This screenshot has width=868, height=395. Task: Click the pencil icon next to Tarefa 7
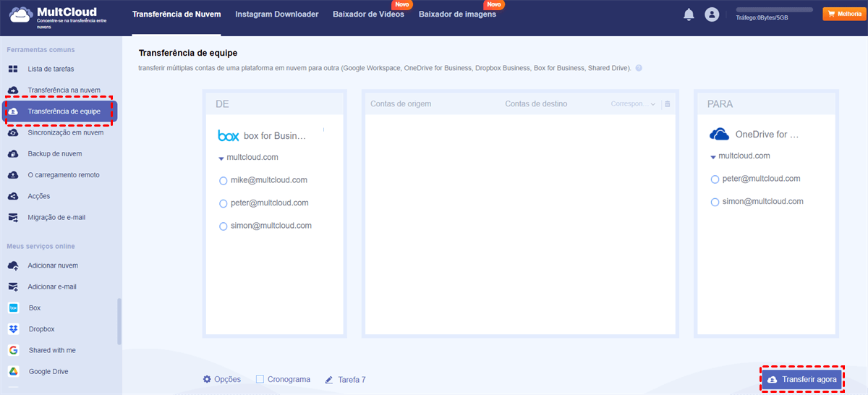pyautogui.click(x=329, y=379)
